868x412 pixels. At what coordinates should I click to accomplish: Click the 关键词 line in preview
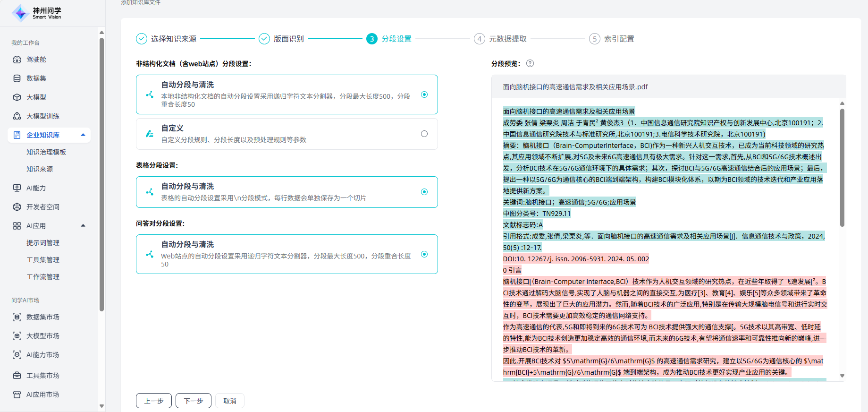(x=569, y=202)
